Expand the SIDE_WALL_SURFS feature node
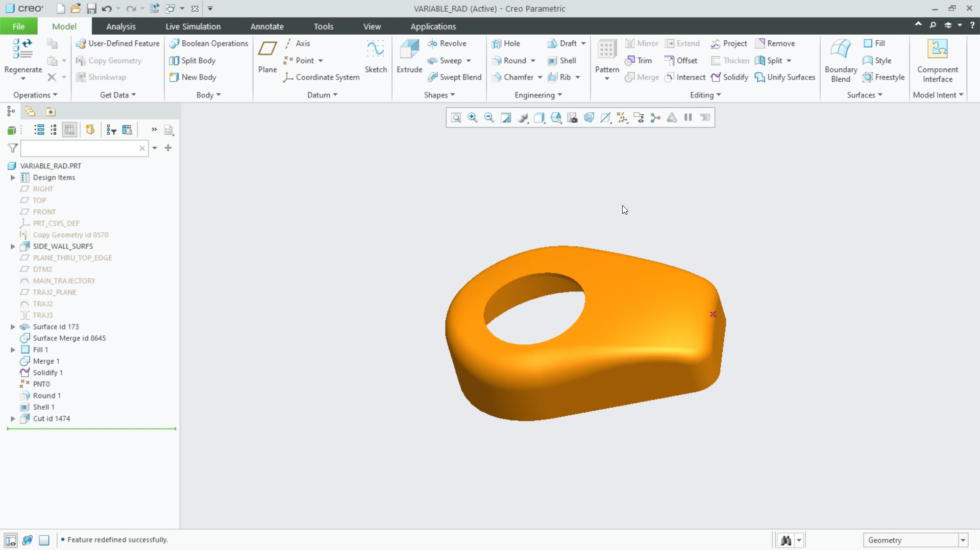 (x=13, y=246)
